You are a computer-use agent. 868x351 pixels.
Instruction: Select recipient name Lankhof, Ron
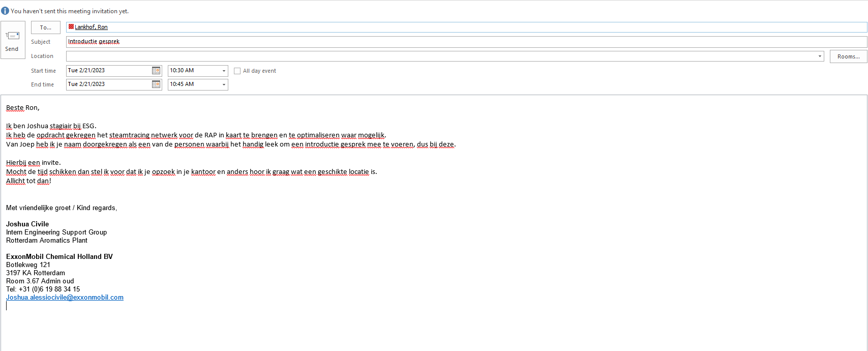[x=91, y=27]
